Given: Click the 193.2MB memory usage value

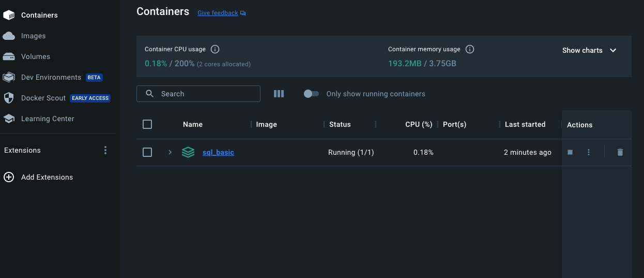Looking at the screenshot, I should click(x=405, y=64).
